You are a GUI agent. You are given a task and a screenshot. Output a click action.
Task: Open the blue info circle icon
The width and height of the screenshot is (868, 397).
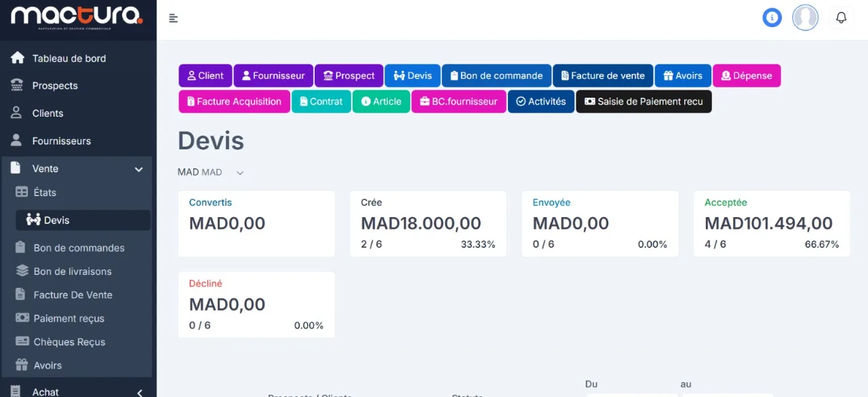point(772,18)
